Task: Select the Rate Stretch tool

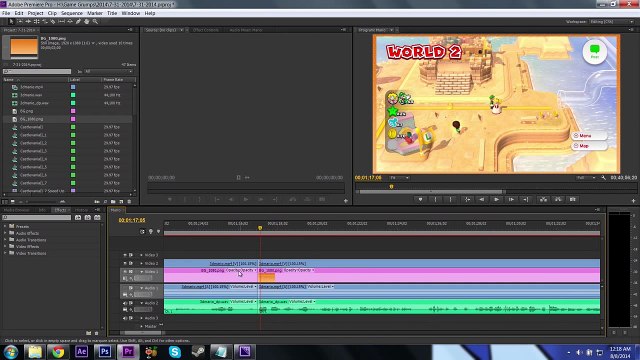Action: point(45,21)
